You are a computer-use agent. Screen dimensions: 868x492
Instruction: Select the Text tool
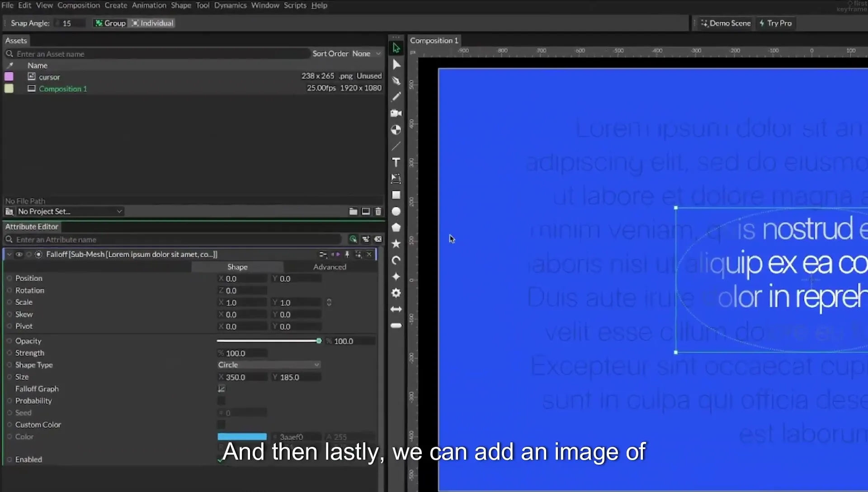pos(396,162)
